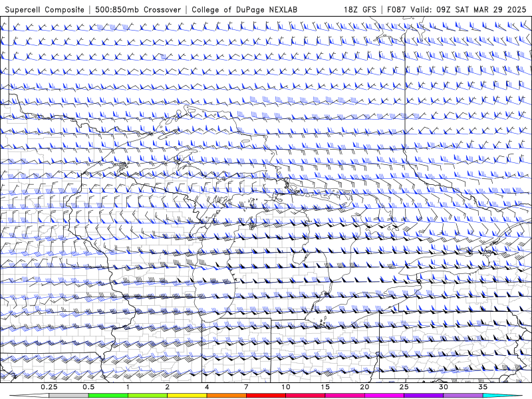Click the '2' colorbar label
The height and width of the screenshot is (399, 532).
168,387
